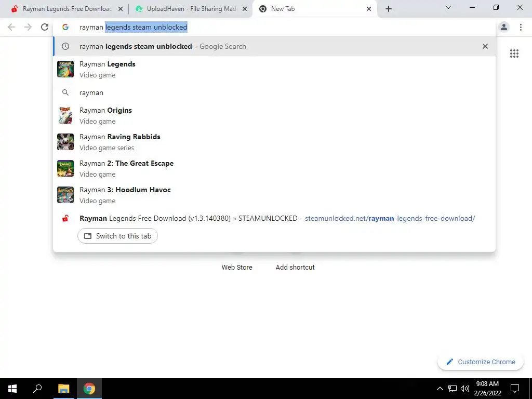Click the Rayman 2 cover thumbnail
The height and width of the screenshot is (399, 532).
click(65, 168)
